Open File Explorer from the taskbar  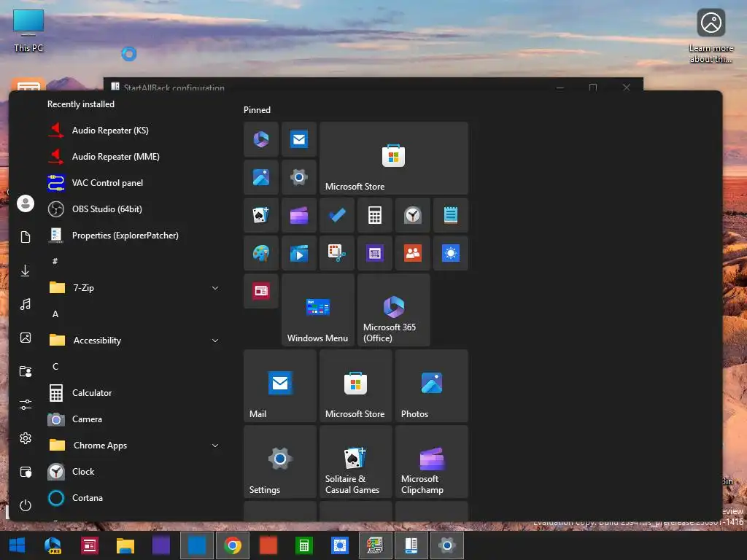click(x=125, y=545)
